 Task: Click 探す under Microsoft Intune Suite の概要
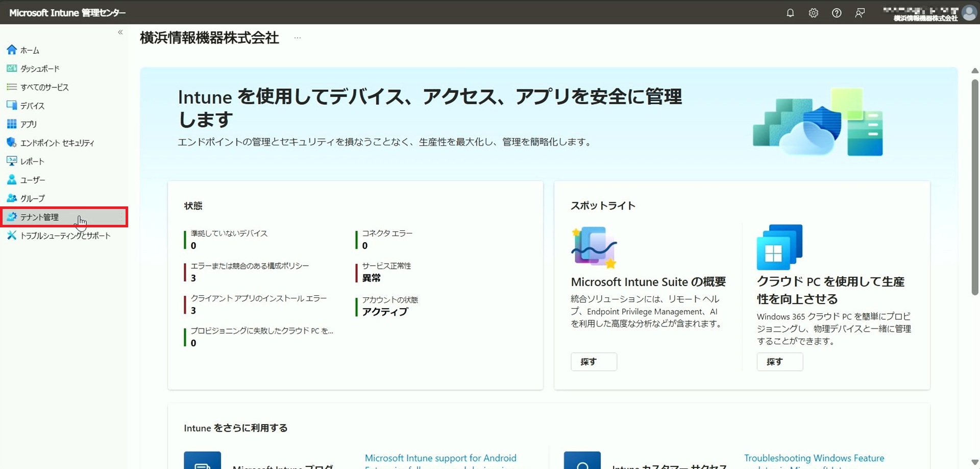594,362
